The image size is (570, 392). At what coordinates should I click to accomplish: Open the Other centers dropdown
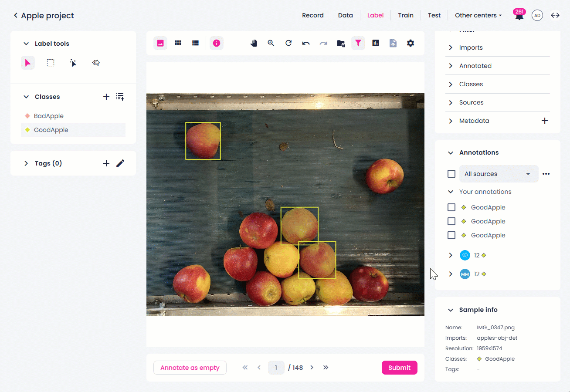pos(478,15)
